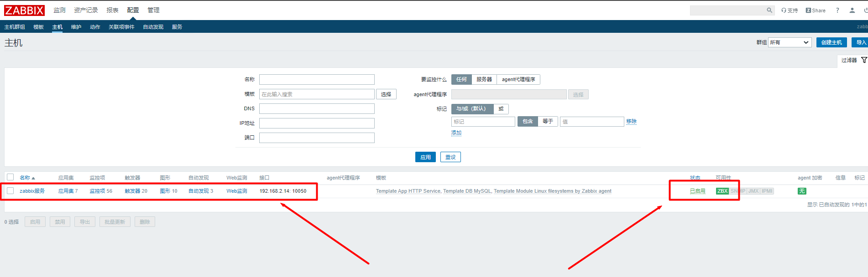Select 任何 monitoring option
The image size is (868, 277).
point(461,79)
